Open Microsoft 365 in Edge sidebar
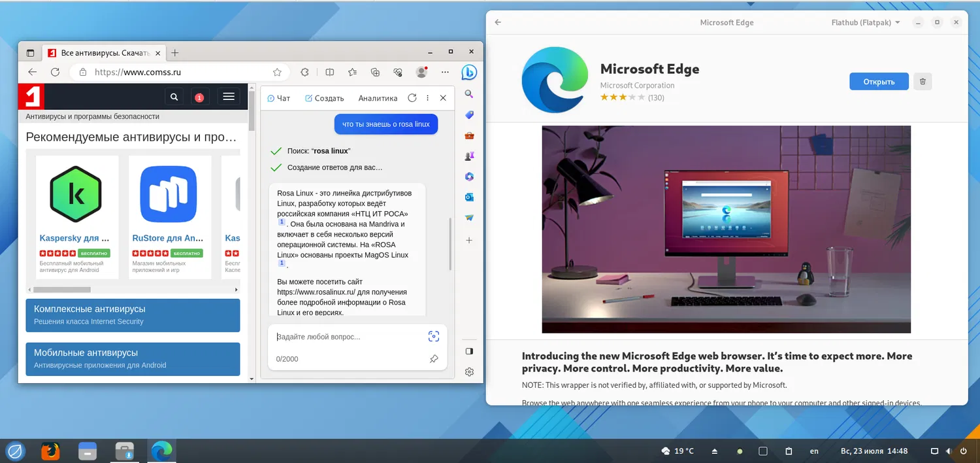This screenshot has height=463, width=980. 469,177
